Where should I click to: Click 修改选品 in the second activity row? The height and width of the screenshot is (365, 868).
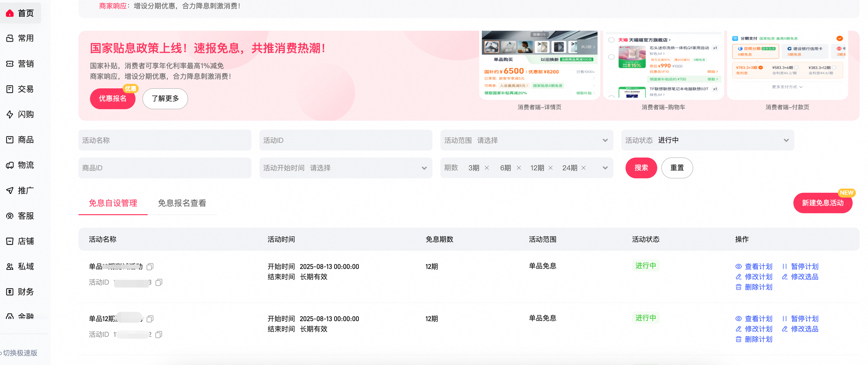(x=800, y=329)
